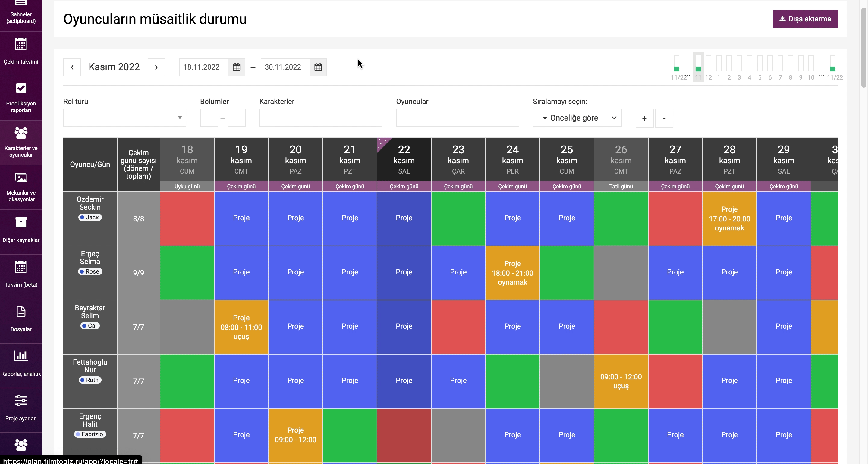The image size is (868, 464).
Task: Click the plus zoom button beside sorting
Action: click(x=644, y=118)
